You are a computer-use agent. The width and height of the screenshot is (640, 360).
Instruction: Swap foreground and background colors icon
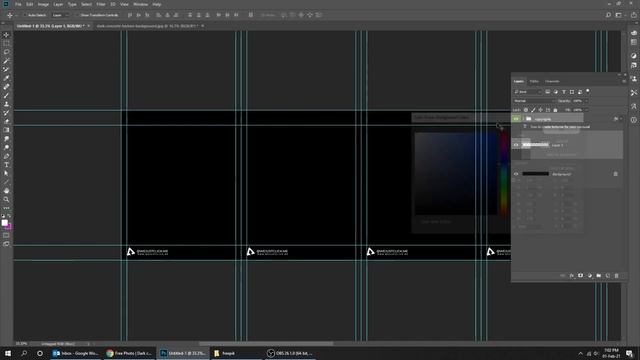click(9, 216)
